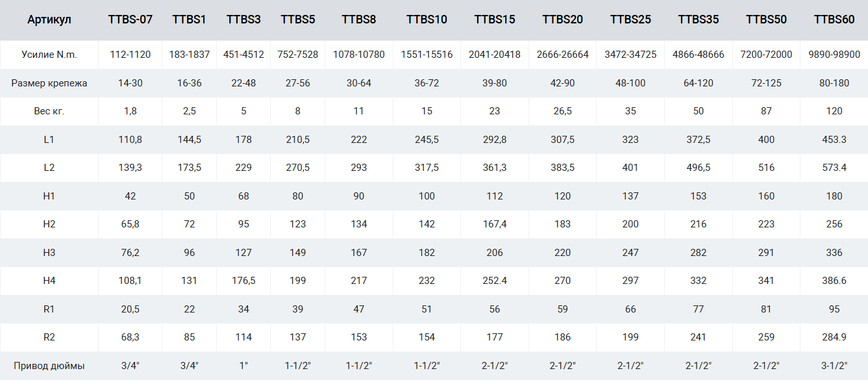
Task: Click the torque value 112-1120
Action: (x=130, y=55)
